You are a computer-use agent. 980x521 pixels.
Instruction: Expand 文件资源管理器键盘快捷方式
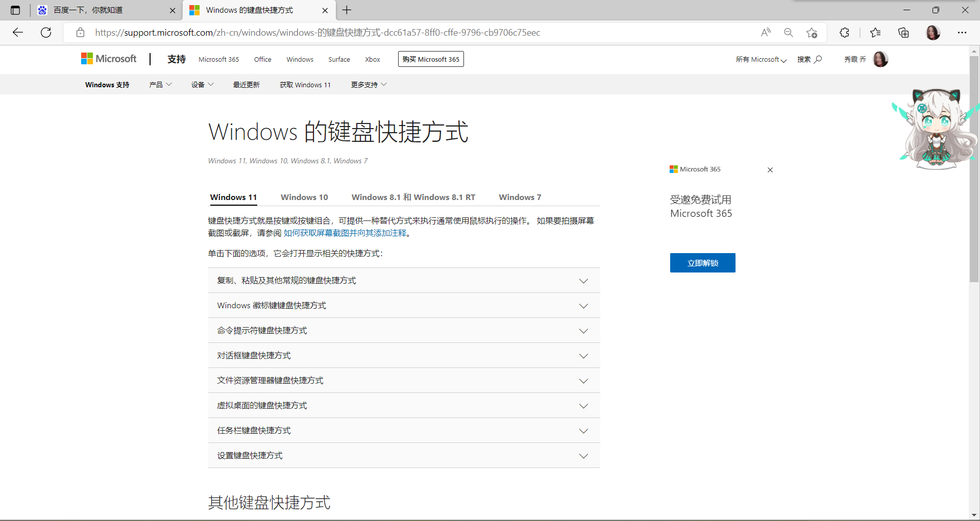pyautogui.click(x=404, y=381)
